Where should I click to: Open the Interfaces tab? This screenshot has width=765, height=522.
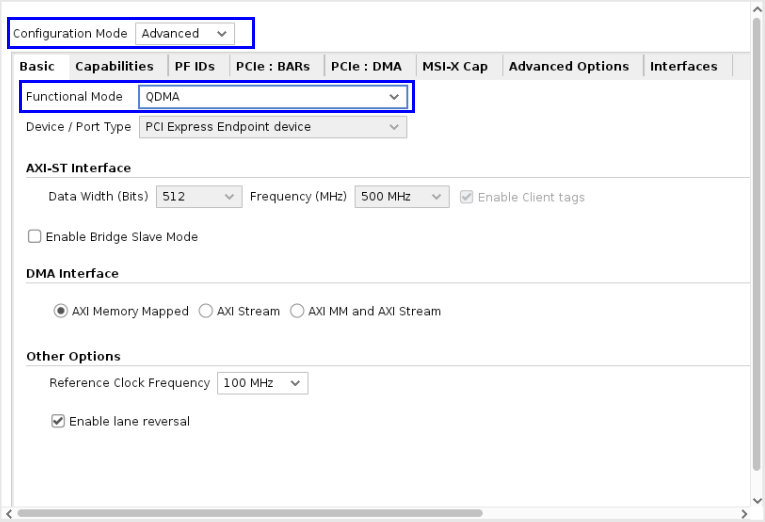pyautogui.click(x=683, y=66)
